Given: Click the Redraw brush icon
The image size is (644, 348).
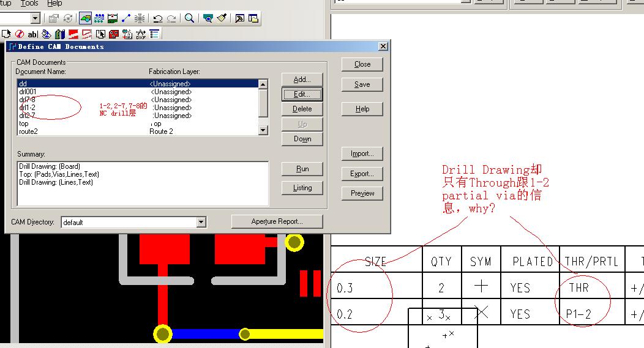Looking at the screenshot, I should [222, 18].
